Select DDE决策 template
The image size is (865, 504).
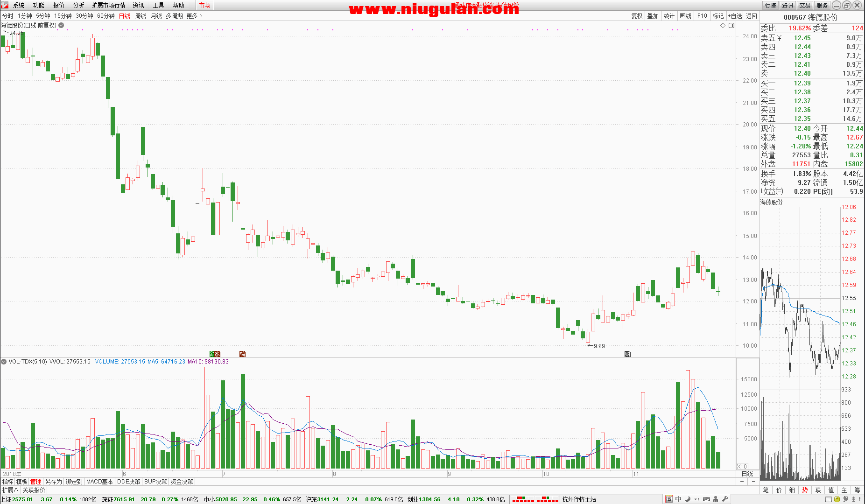[x=129, y=482]
